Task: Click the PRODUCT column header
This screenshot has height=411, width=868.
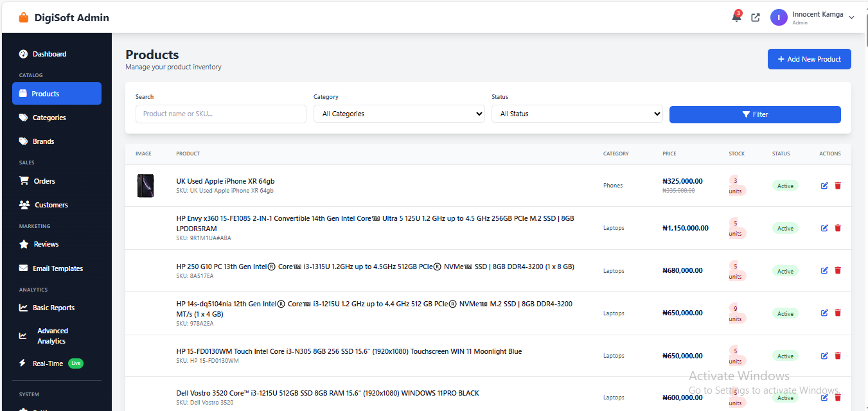Action: (188, 153)
